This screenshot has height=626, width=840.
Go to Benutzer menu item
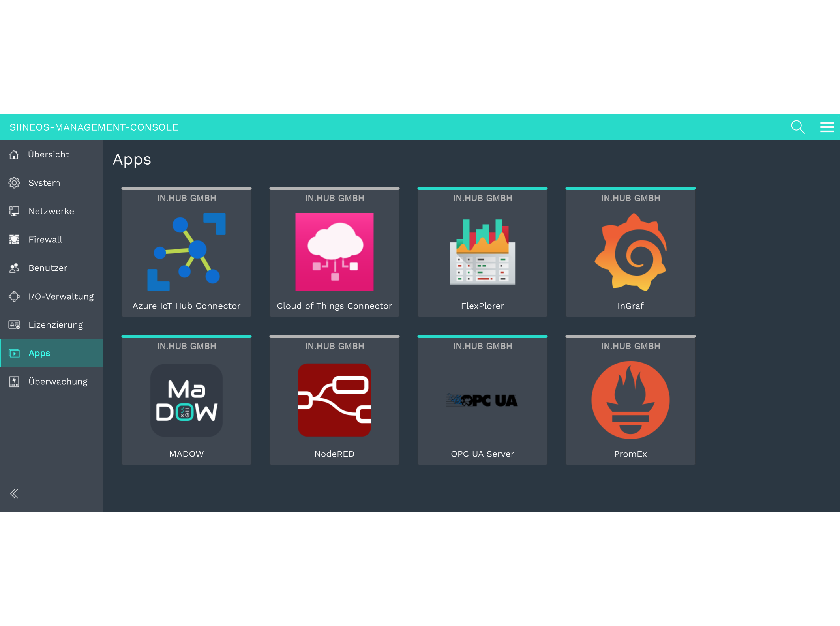[51, 268]
